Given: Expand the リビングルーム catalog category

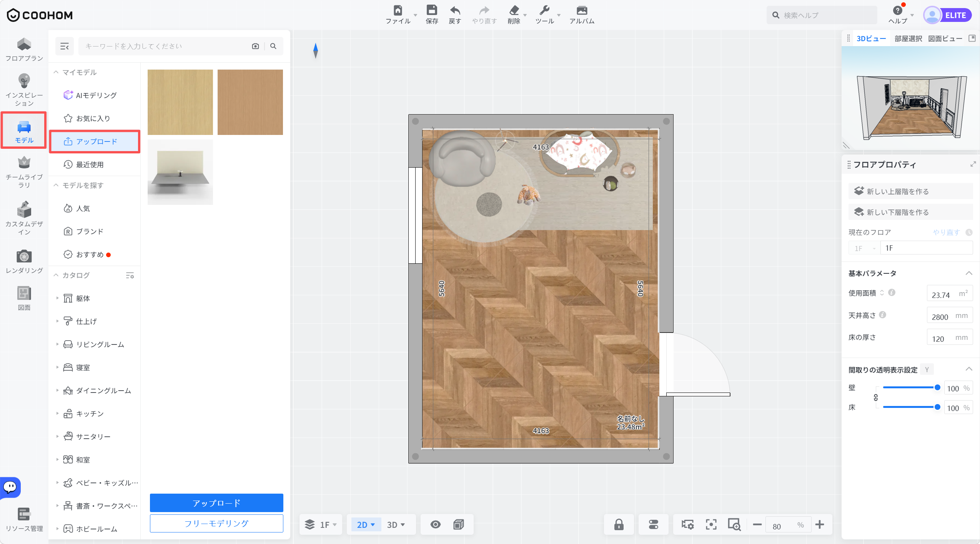Looking at the screenshot, I should click(x=57, y=344).
